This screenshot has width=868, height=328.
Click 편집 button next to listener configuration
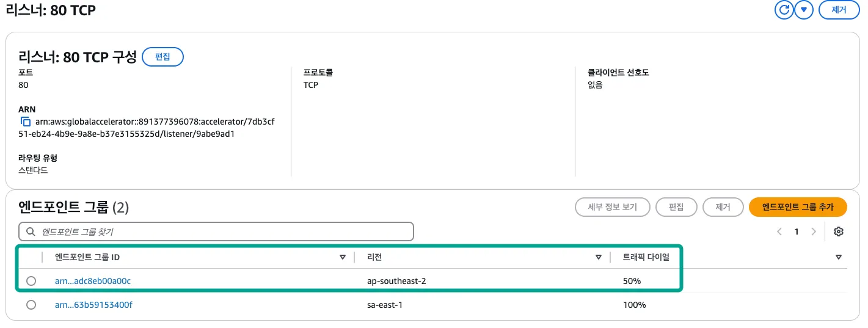(x=162, y=57)
